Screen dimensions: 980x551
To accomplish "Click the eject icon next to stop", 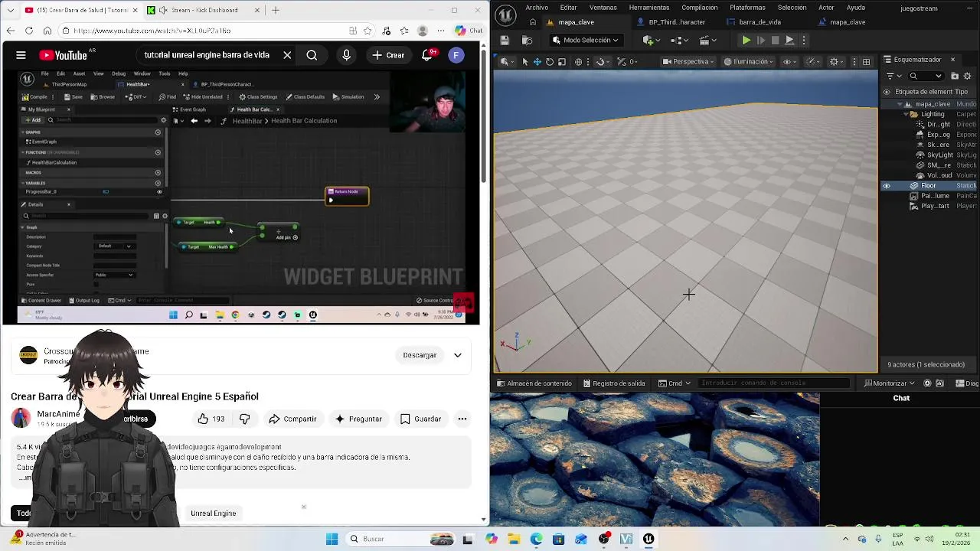I will pyautogui.click(x=789, y=40).
